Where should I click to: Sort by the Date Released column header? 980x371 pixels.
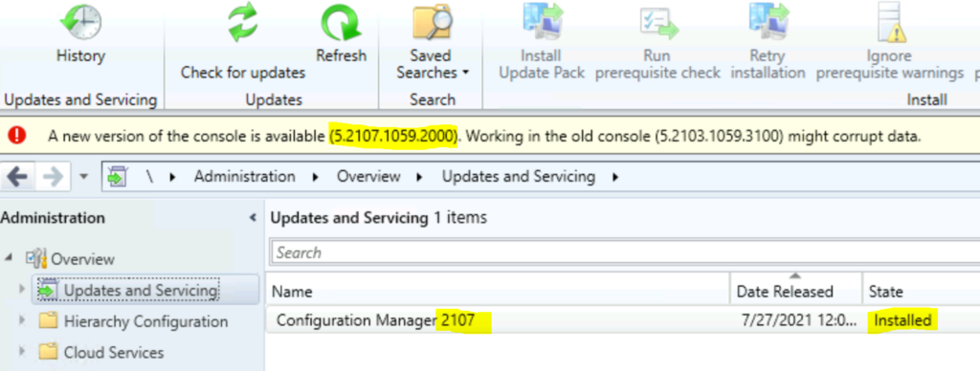tap(795, 291)
